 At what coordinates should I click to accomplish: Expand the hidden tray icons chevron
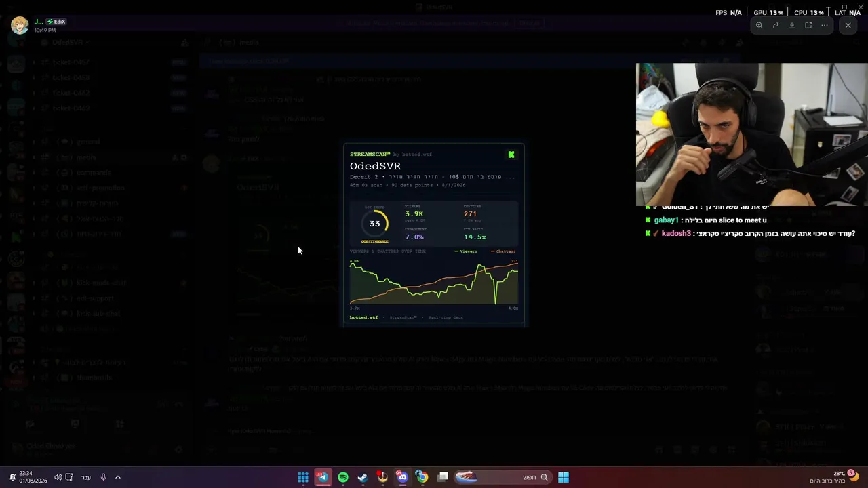point(117,477)
